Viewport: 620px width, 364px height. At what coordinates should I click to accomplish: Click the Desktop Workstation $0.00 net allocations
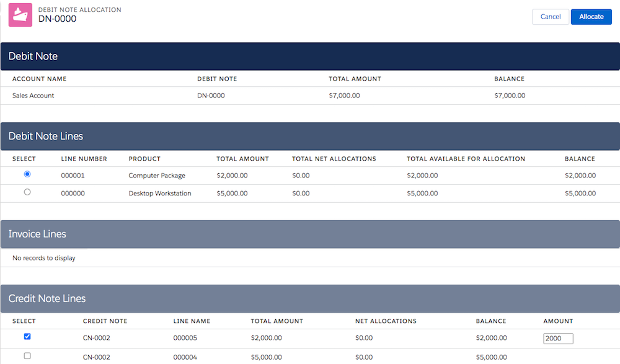tap(301, 193)
